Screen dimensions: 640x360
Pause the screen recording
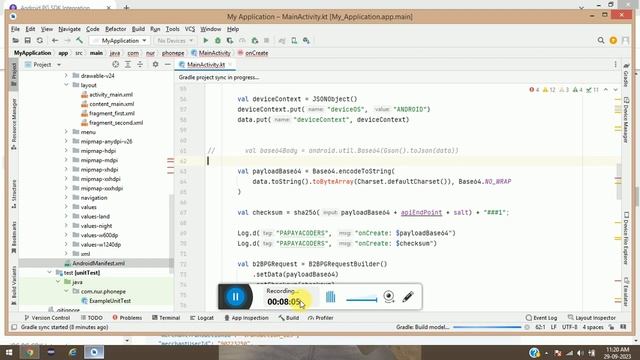pos(235,297)
